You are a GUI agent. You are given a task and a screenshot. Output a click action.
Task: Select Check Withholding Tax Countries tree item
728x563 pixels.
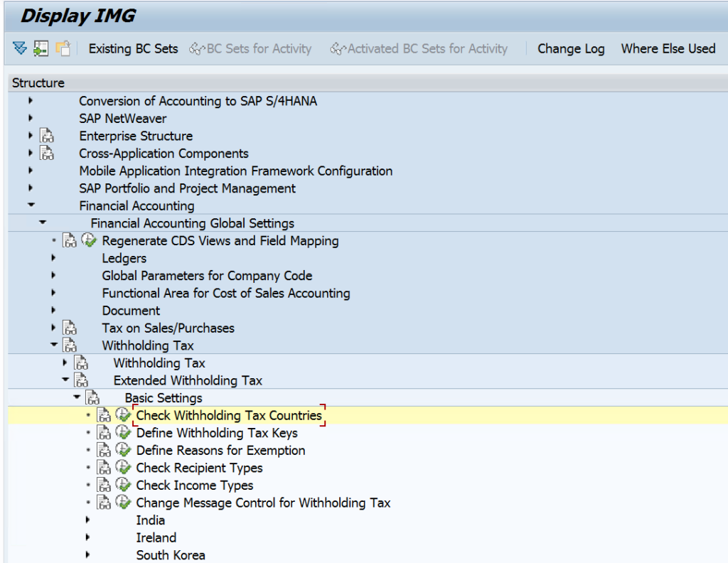pyautogui.click(x=229, y=415)
